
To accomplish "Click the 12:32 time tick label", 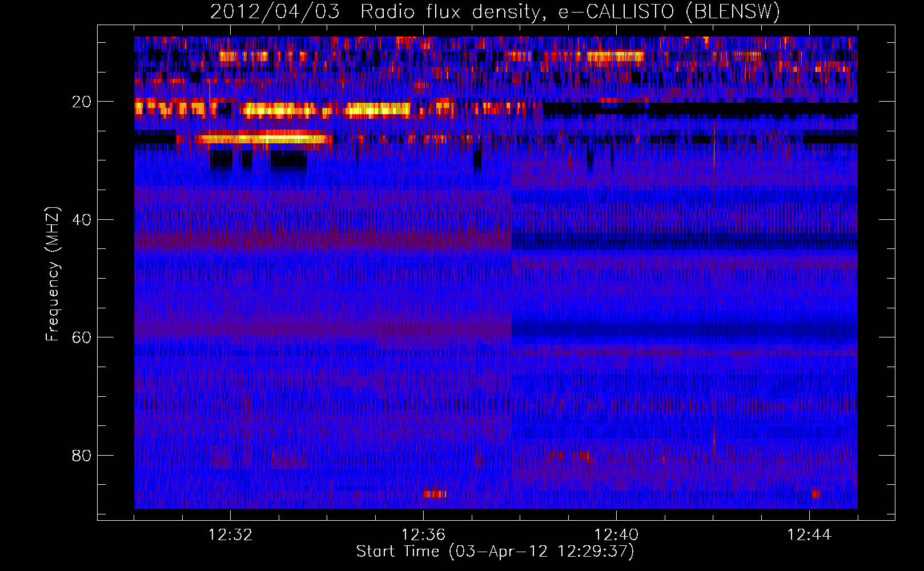I will point(231,535).
